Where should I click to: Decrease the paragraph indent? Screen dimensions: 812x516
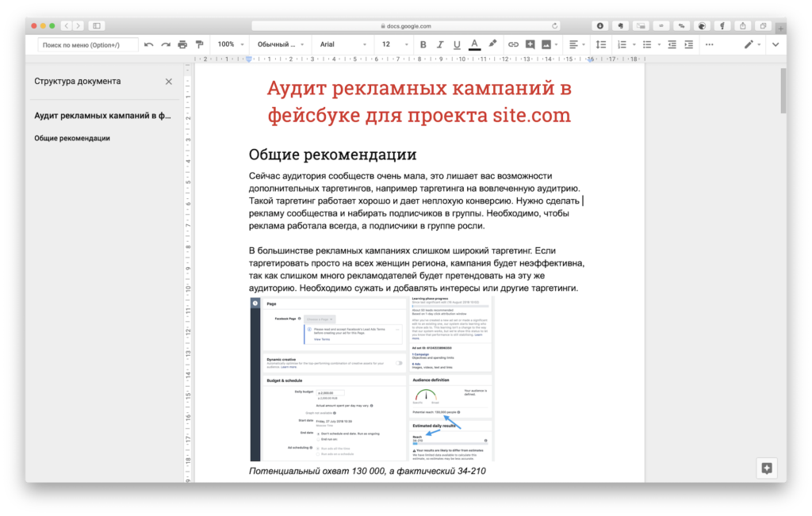pyautogui.click(x=672, y=45)
